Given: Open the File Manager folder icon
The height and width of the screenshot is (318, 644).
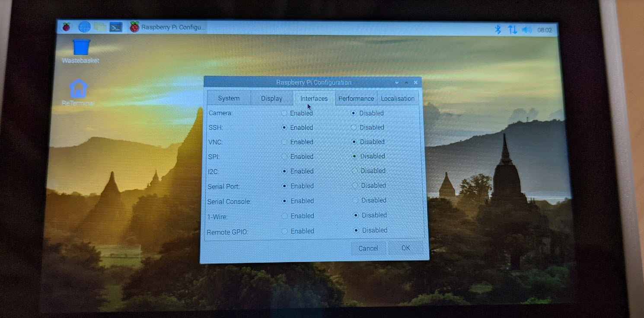Looking at the screenshot, I should click(x=100, y=27).
